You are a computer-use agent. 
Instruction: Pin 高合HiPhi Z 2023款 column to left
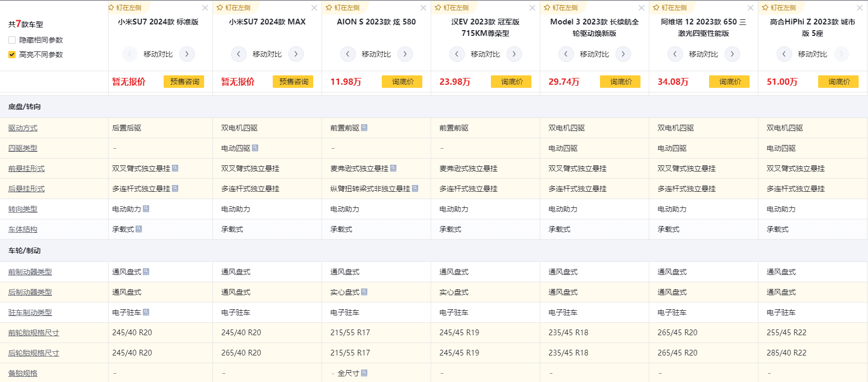click(779, 8)
